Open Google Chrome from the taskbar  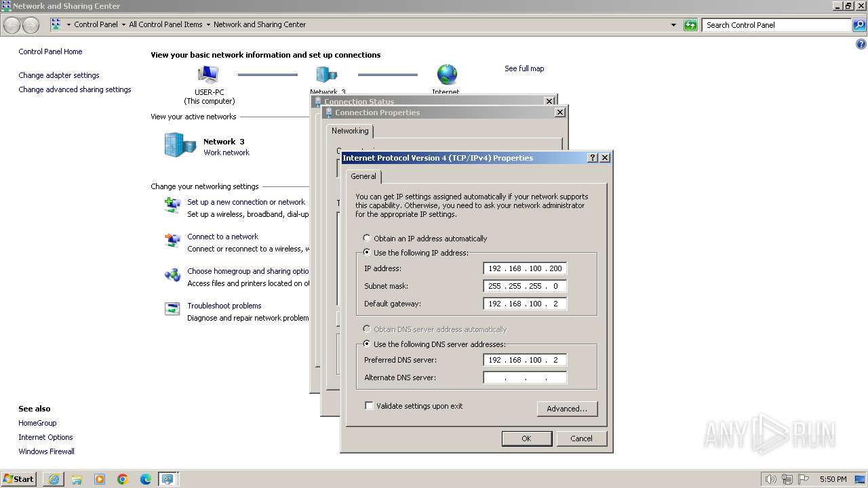tap(123, 479)
